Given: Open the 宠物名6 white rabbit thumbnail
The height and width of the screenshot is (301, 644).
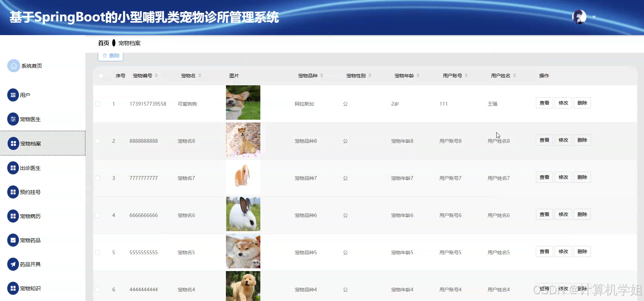Looking at the screenshot, I should click(243, 214).
